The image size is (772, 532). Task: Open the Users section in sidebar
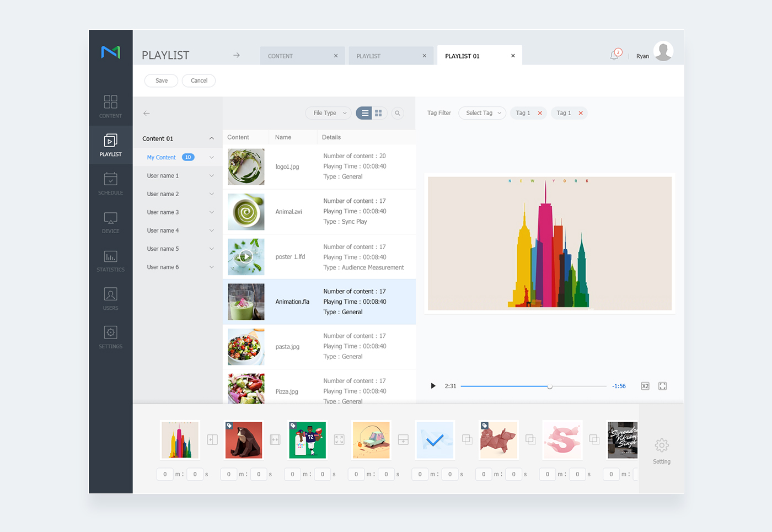tap(110, 299)
